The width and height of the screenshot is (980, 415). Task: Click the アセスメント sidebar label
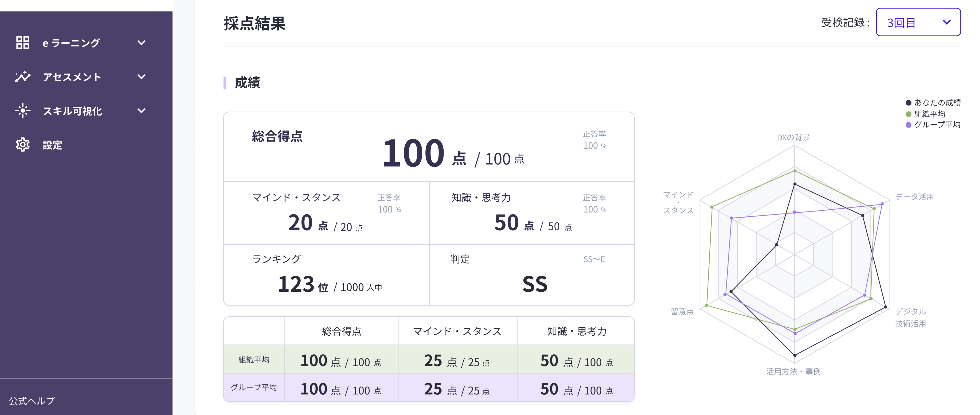point(72,77)
